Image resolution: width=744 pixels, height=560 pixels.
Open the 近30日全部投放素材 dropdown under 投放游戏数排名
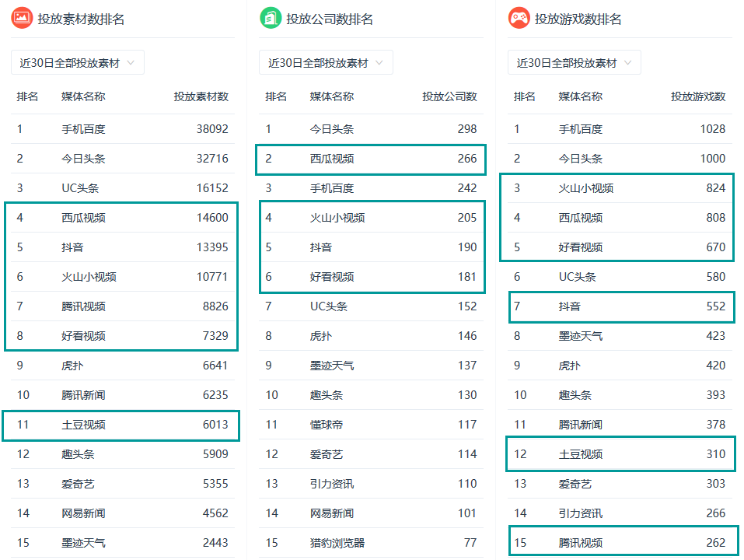pos(575,63)
